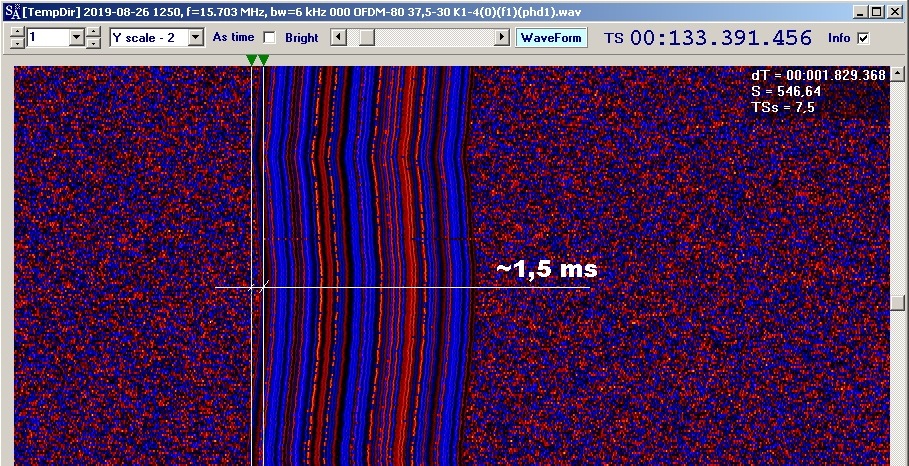Enable the As time checkbox
This screenshot has width=909, height=466.
coord(269,38)
